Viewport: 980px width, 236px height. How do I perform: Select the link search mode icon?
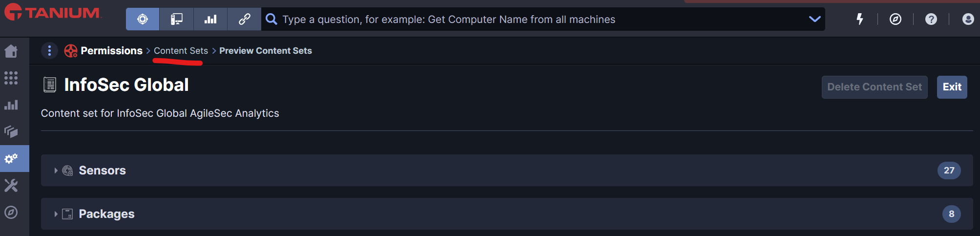[x=244, y=19]
